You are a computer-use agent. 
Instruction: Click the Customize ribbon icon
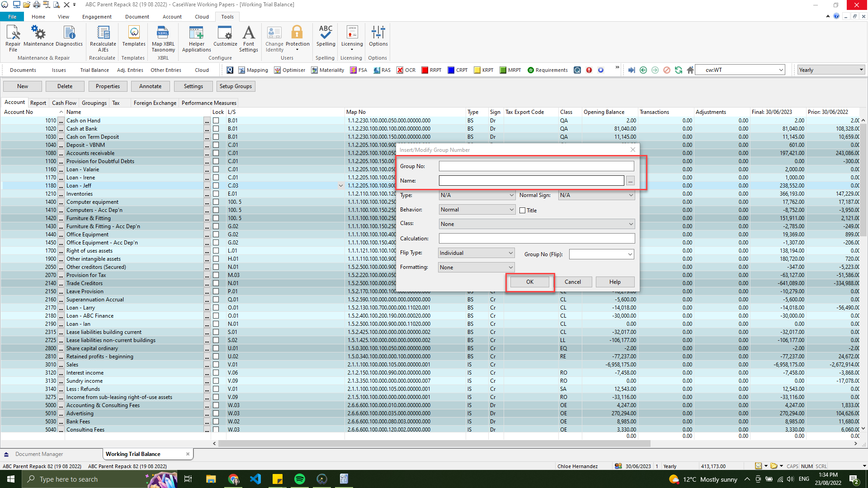[225, 36]
